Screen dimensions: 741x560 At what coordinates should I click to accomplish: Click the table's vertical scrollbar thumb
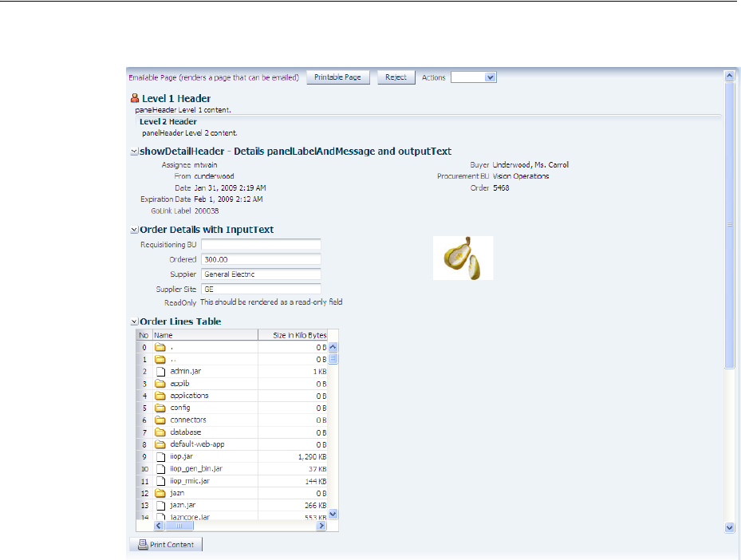click(333, 359)
